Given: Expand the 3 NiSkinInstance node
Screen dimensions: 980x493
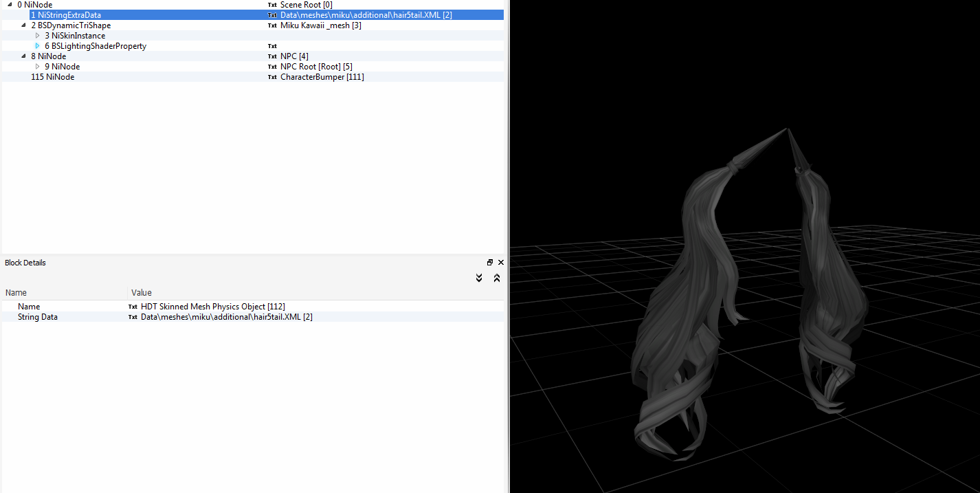Looking at the screenshot, I should (x=38, y=36).
